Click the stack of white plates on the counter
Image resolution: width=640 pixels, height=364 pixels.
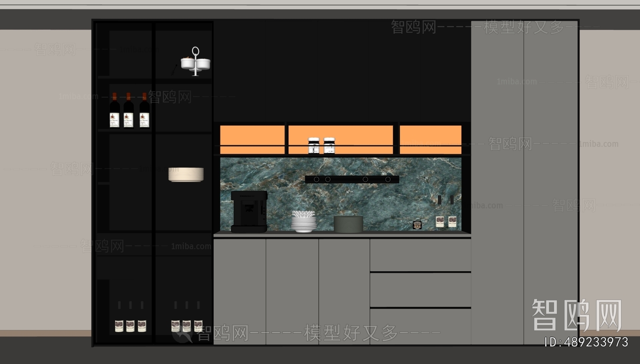pos(304,221)
